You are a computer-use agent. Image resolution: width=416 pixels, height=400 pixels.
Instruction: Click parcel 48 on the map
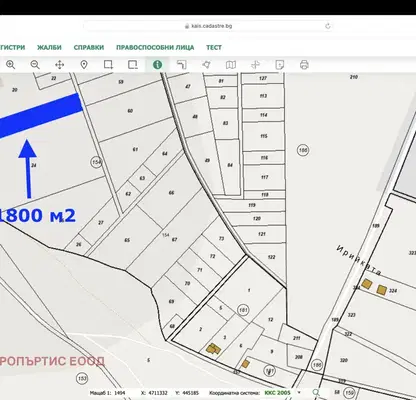pyautogui.click(x=195, y=117)
